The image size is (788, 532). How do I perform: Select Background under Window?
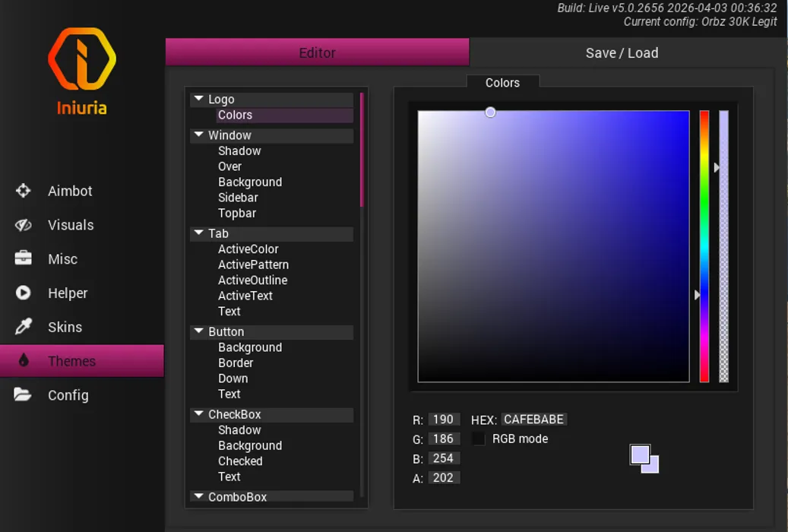(x=250, y=182)
